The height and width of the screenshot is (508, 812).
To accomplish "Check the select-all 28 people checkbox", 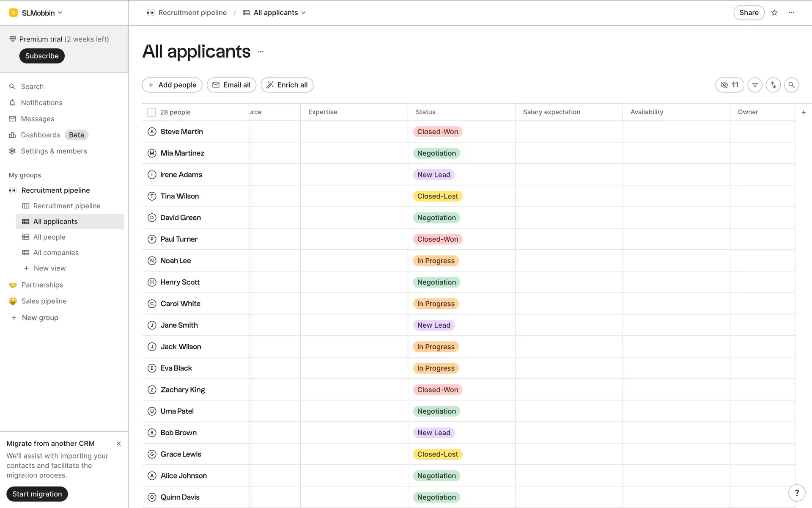I will click(x=151, y=112).
